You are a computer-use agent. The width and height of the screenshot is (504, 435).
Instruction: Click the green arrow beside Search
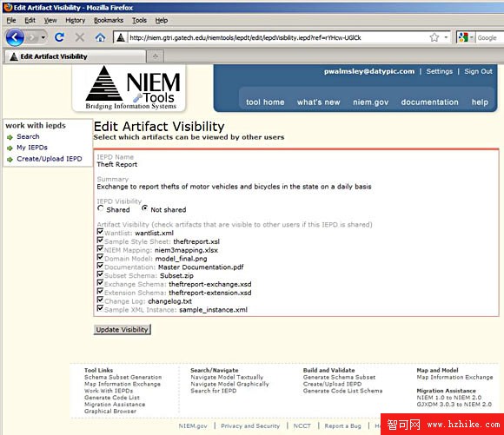tap(10, 137)
